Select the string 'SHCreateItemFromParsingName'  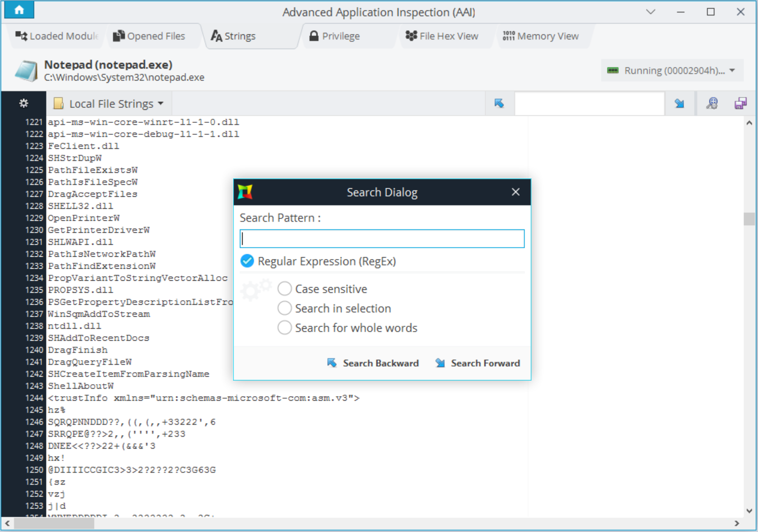click(x=128, y=374)
